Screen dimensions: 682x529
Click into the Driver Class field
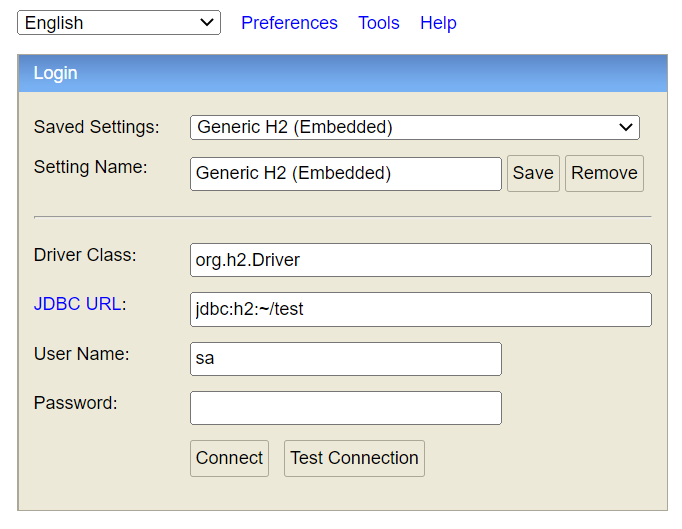click(x=421, y=260)
